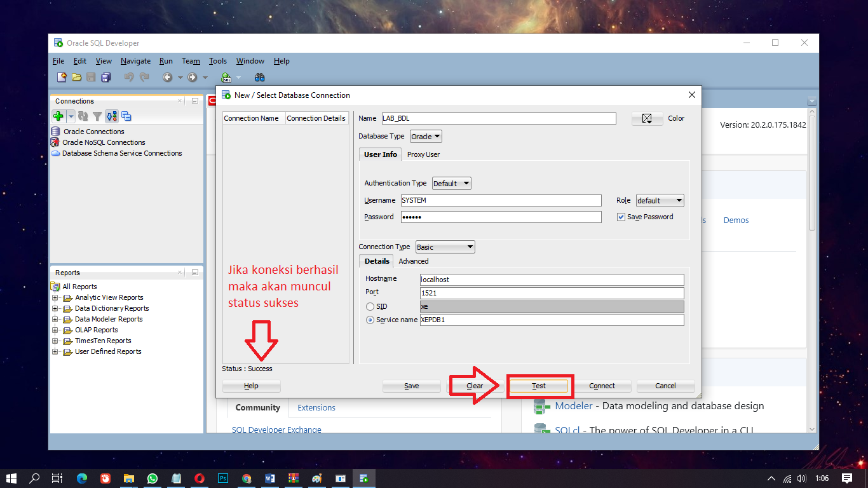
Task: Open Photoshop from the taskbar
Action: coord(223,478)
